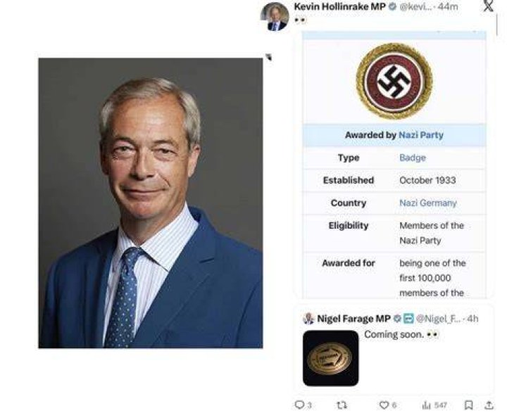Click the X logo in top corner
Screen dimensions: 507x420
click(x=488, y=6)
